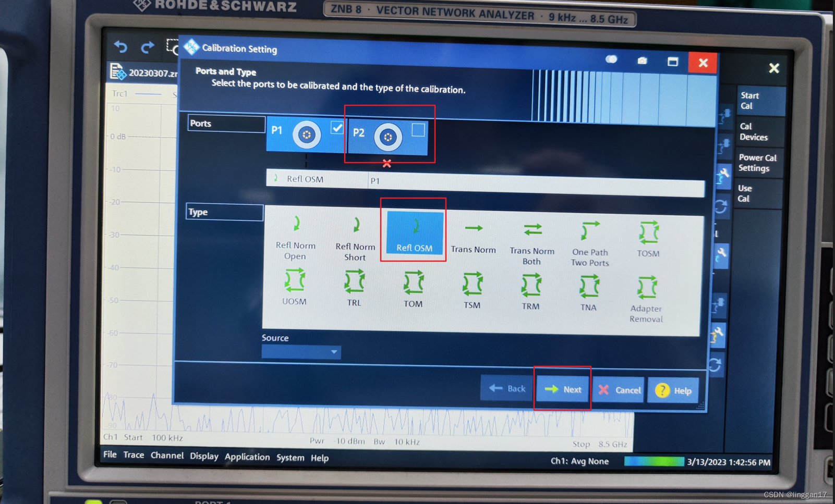The width and height of the screenshot is (835, 504).
Task: Open the Display menu
Action: click(x=204, y=456)
